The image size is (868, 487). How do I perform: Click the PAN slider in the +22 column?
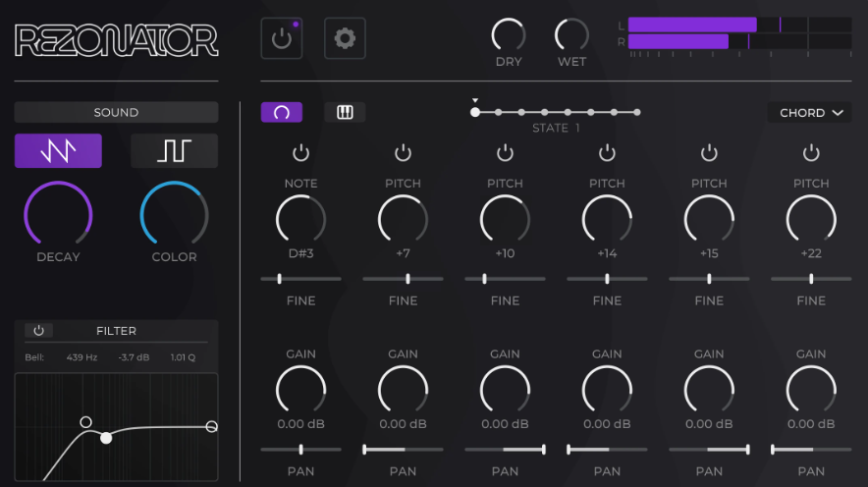pos(811,450)
